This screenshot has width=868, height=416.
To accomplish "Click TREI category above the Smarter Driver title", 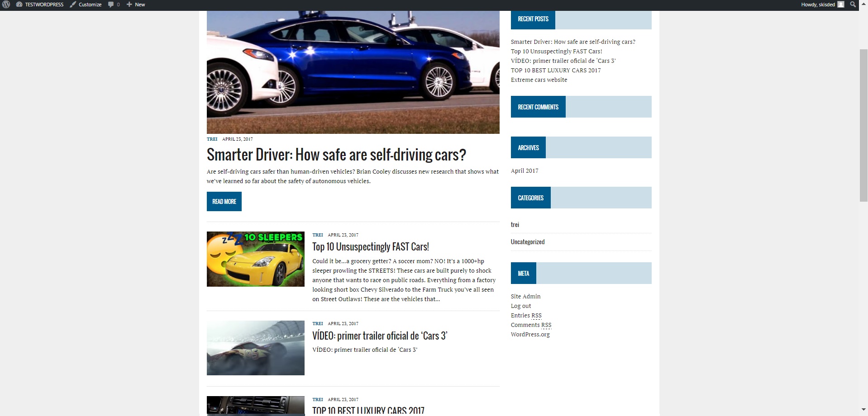I will click(x=212, y=139).
